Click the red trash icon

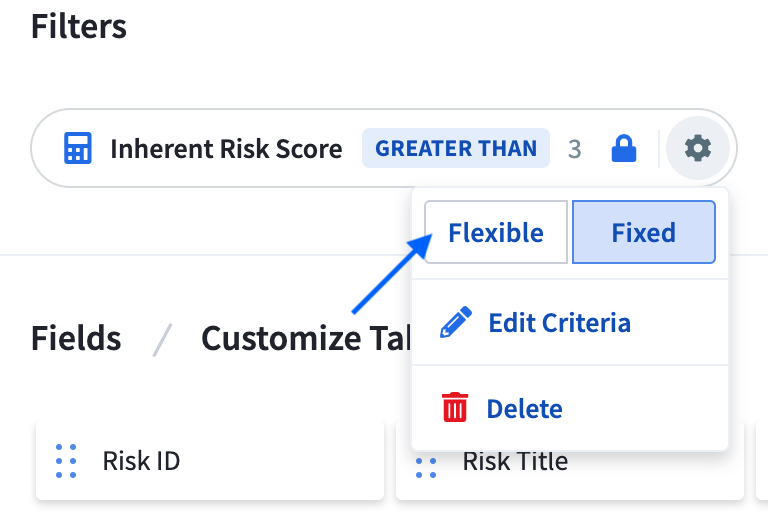pyautogui.click(x=455, y=408)
